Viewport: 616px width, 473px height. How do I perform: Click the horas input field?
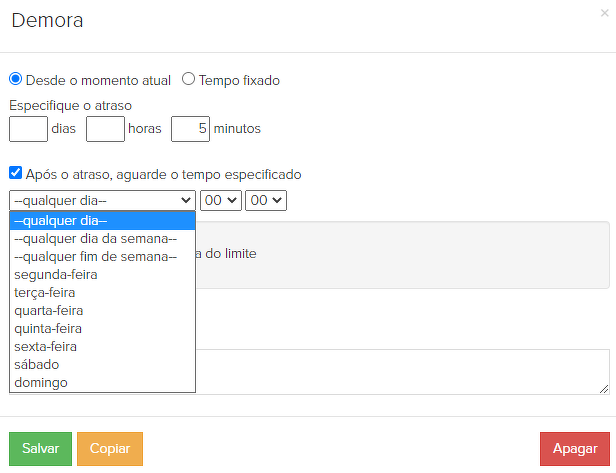pyautogui.click(x=105, y=129)
